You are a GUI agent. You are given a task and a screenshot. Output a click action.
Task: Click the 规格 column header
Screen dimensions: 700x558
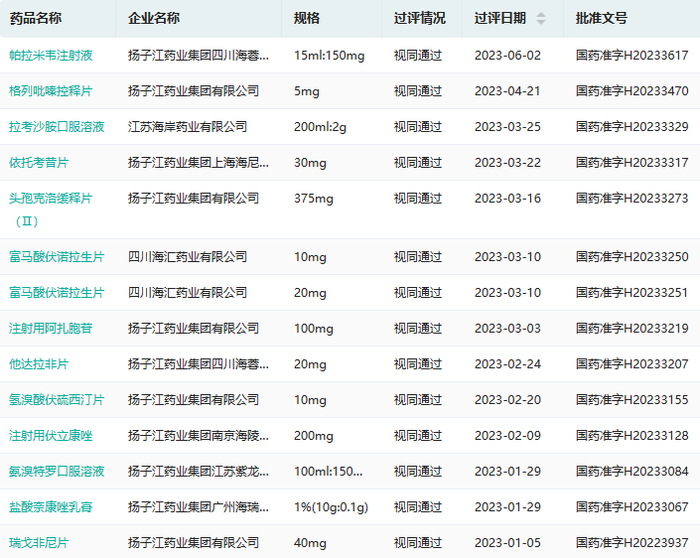pos(307,18)
